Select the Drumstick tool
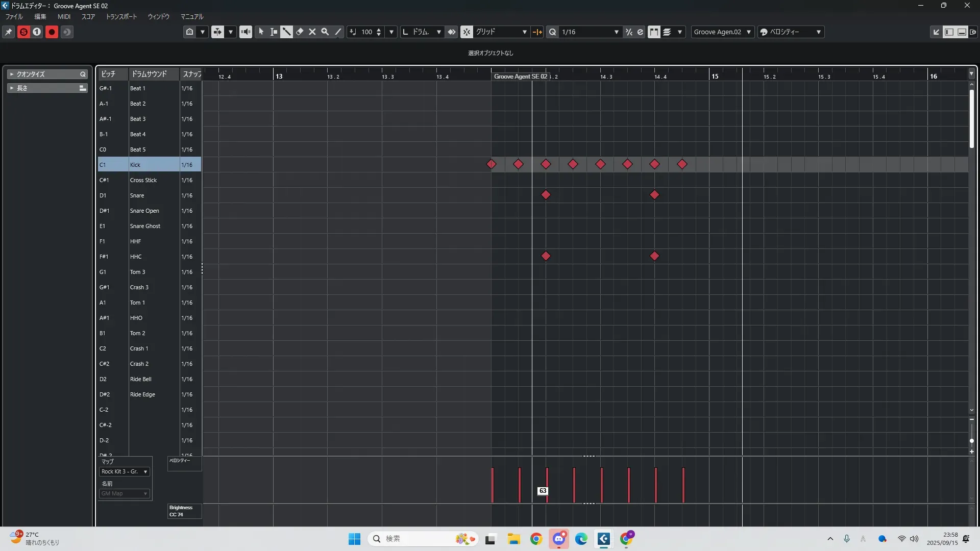This screenshot has height=551, width=980. click(x=286, y=32)
